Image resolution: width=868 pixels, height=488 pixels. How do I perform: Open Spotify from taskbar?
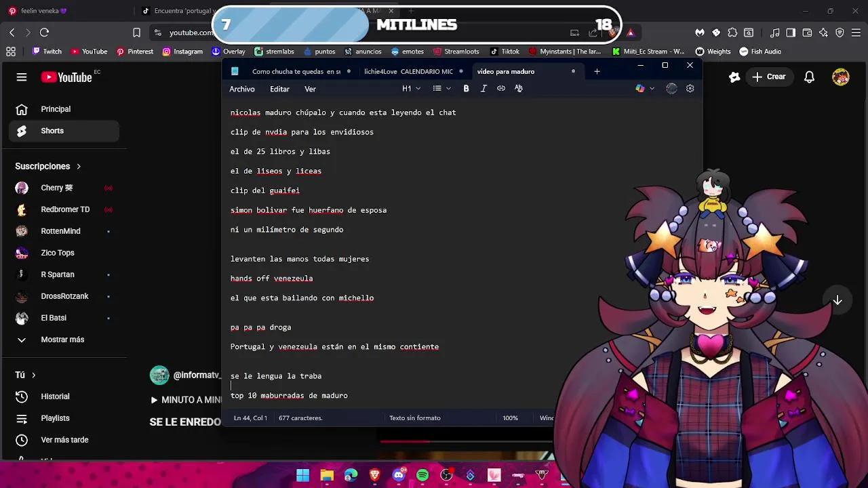[x=422, y=475]
